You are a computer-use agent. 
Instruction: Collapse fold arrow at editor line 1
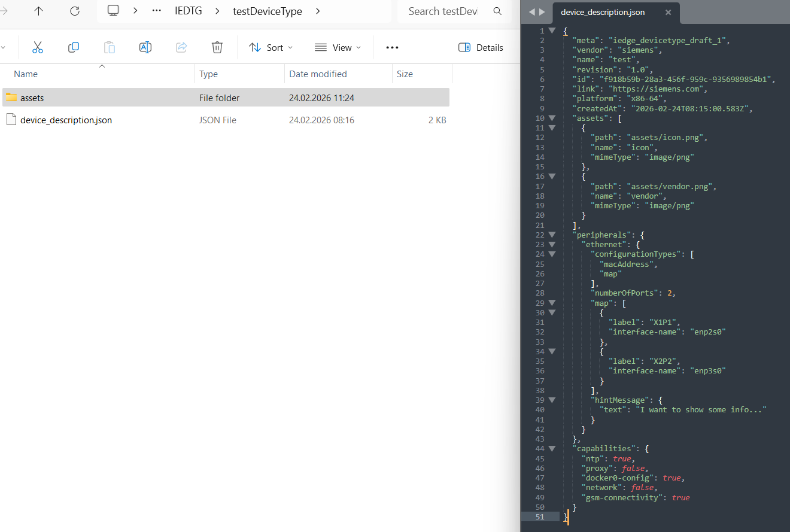[x=552, y=31]
